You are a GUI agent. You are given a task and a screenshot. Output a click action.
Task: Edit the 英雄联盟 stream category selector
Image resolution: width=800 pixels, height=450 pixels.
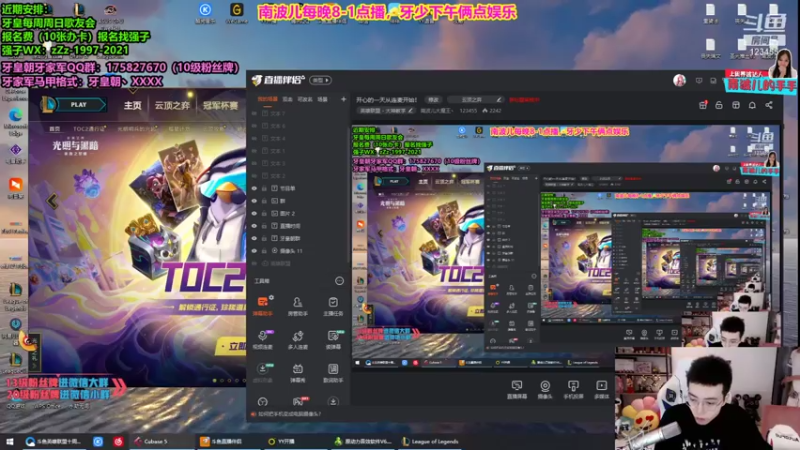[387, 111]
